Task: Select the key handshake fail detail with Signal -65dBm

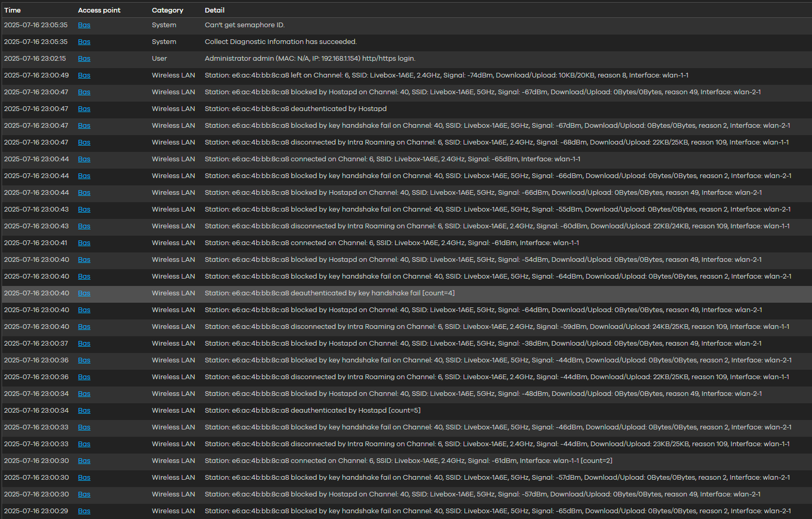Action: coord(498,511)
